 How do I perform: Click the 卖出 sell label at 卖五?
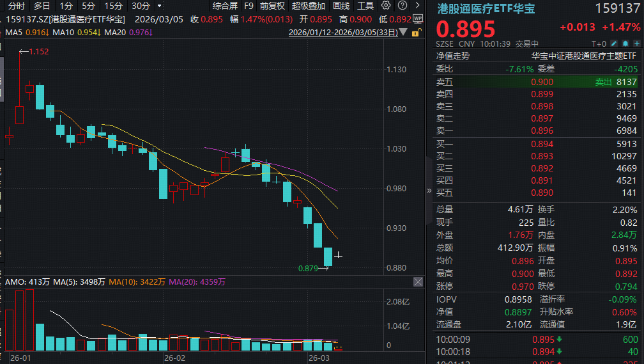603,82
